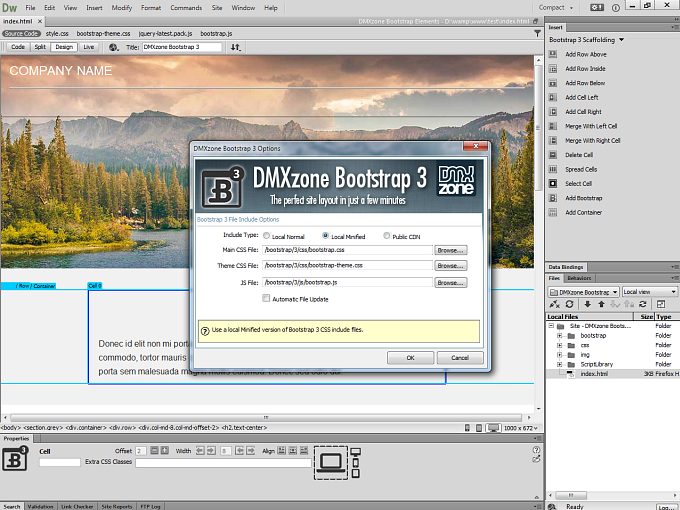Click the Expand Files panel icon
Screen dimensions: 680x510
tap(661, 304)
